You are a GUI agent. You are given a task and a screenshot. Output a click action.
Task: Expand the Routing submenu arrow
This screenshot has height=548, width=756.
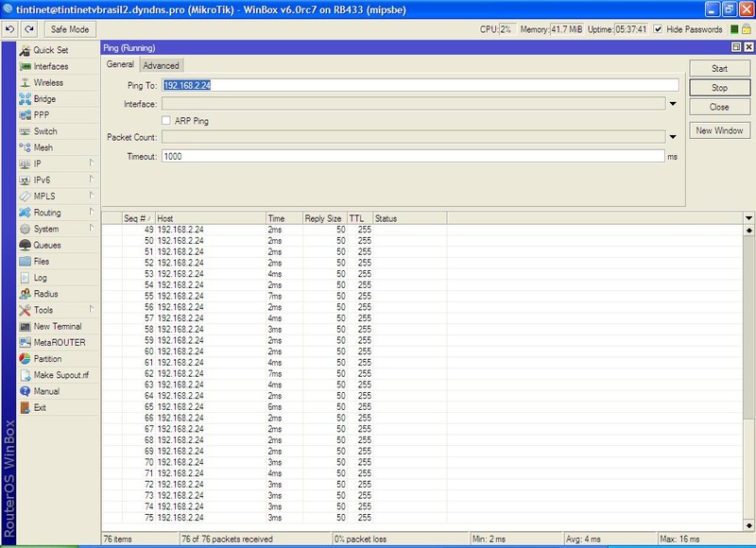91,212
